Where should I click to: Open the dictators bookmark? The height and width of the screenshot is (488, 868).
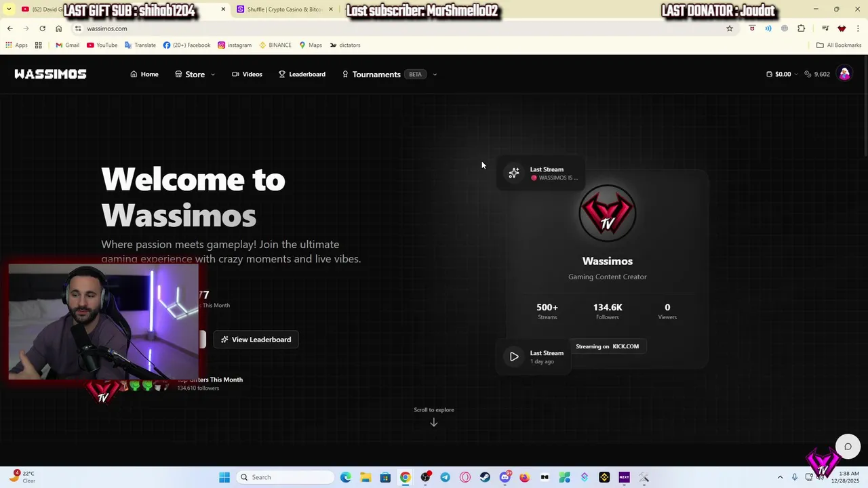pyautogui.click(x=344, y=45)
